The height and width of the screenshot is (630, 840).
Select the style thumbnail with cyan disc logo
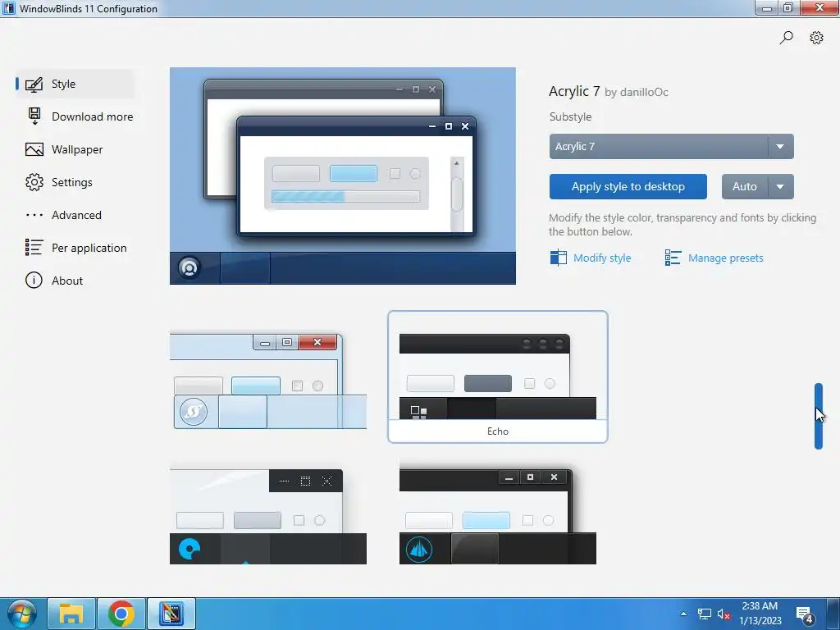click(268, 517)
